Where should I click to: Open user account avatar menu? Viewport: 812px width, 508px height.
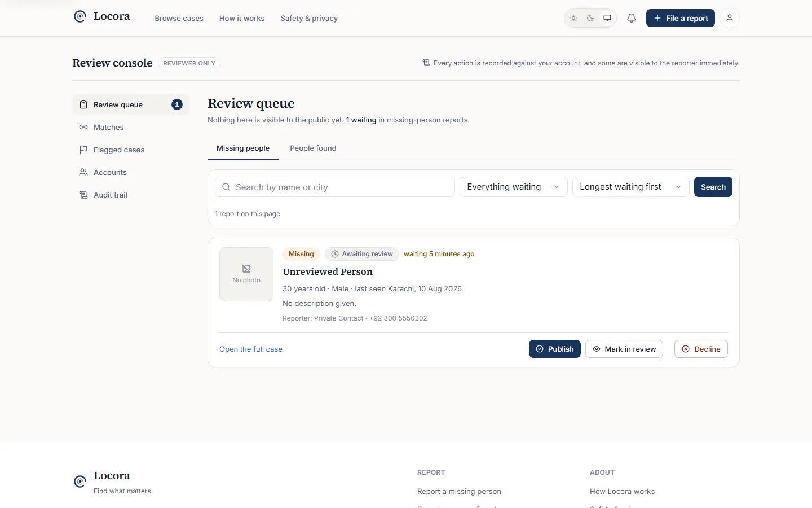[730, 18]
